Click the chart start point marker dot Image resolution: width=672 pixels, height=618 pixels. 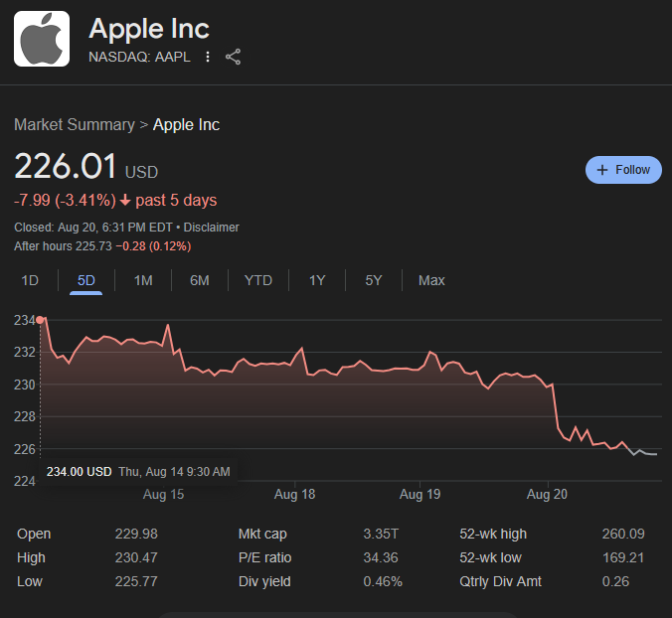[x=40, y=320]
